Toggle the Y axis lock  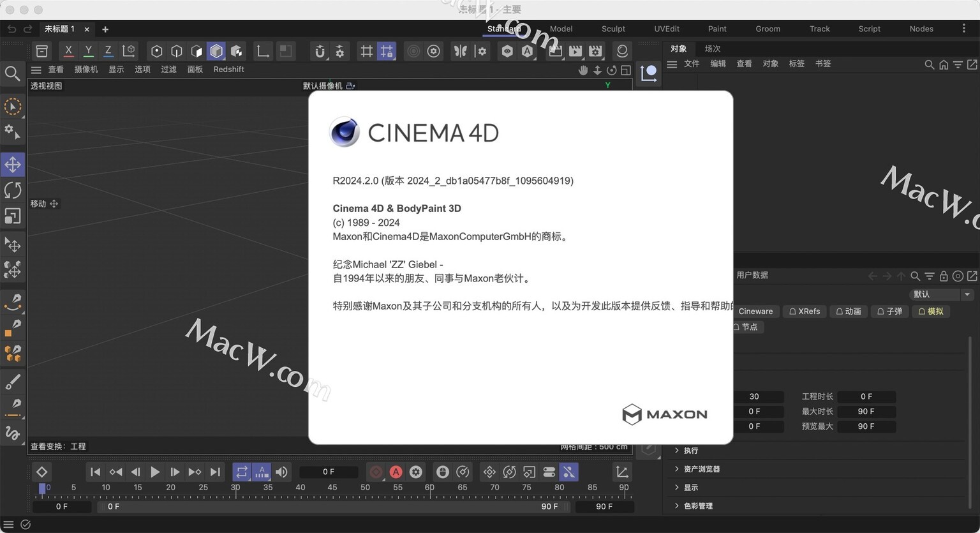pos(88,51)
